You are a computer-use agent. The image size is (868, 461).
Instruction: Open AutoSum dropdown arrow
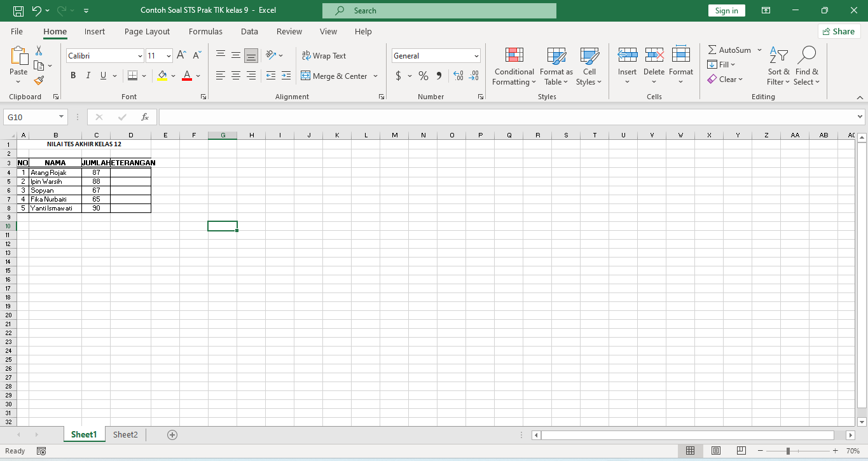759,50
